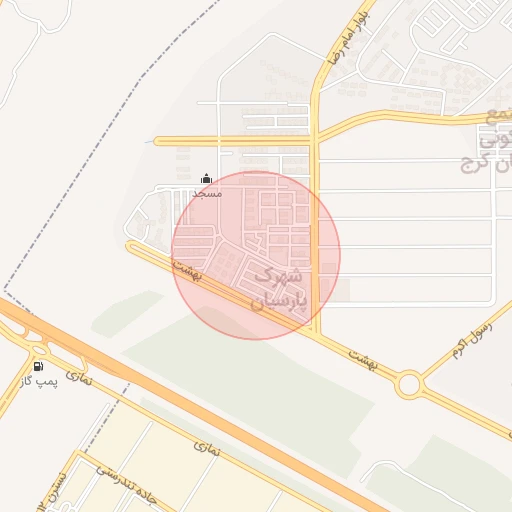The width and height of the screenshot is (512, 512).
Task: Click the نمازی label next to gas pump
Action: pyautogui.click(x=79, y=378)
